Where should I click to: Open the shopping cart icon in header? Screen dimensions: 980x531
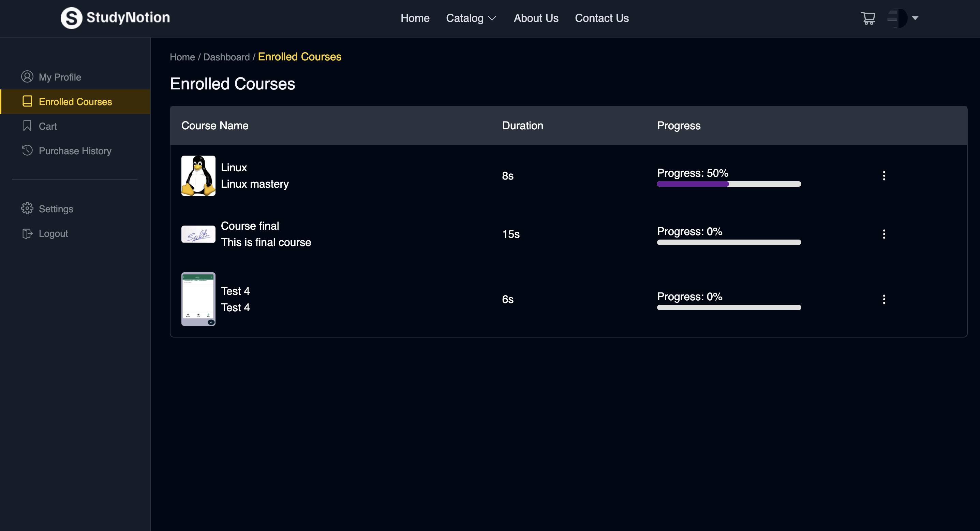pyautogui.click(x=868, y=18)
